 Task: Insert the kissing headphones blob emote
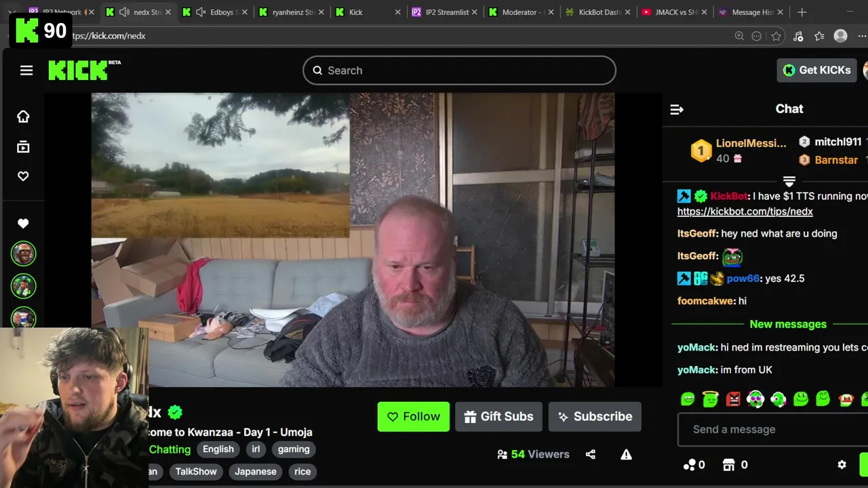[778, 399]
